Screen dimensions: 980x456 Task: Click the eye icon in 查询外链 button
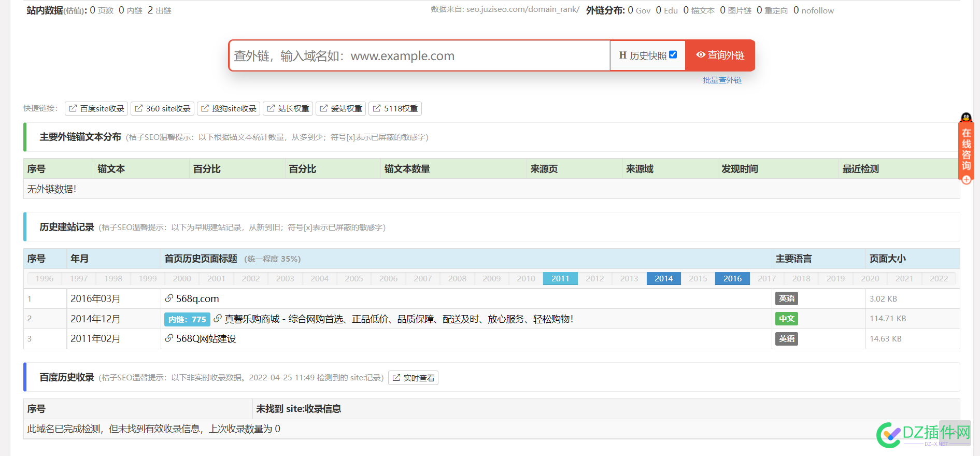[700, 54]
